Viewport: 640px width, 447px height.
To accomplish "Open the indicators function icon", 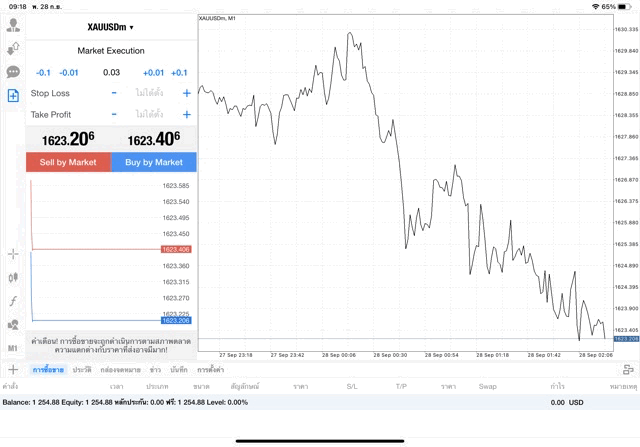I will [x=13, y=301].
